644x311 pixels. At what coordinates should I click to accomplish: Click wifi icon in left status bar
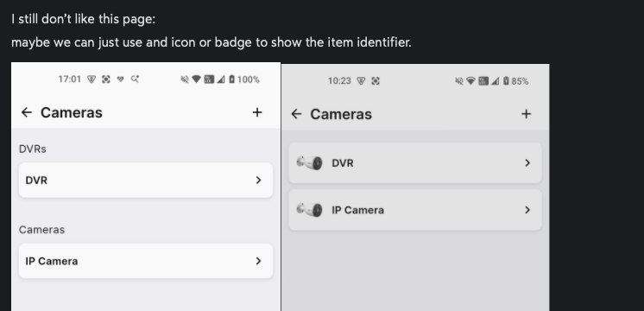(196, 79)
